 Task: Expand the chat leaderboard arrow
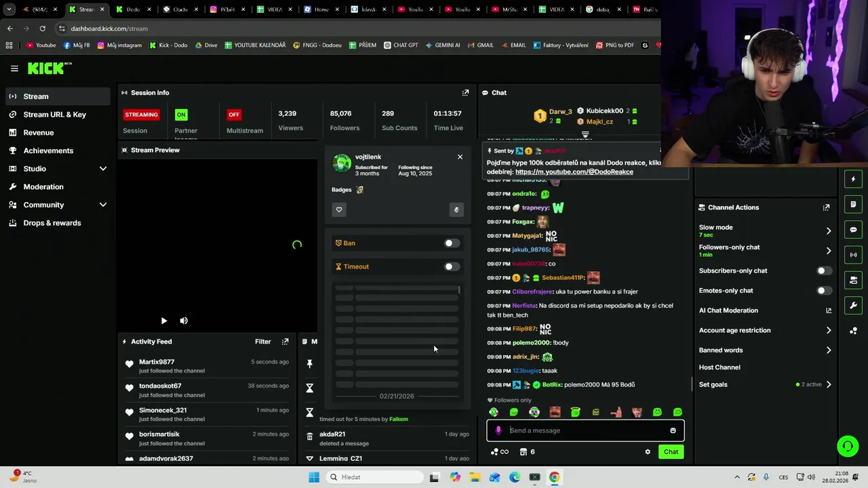pos(585,135)
